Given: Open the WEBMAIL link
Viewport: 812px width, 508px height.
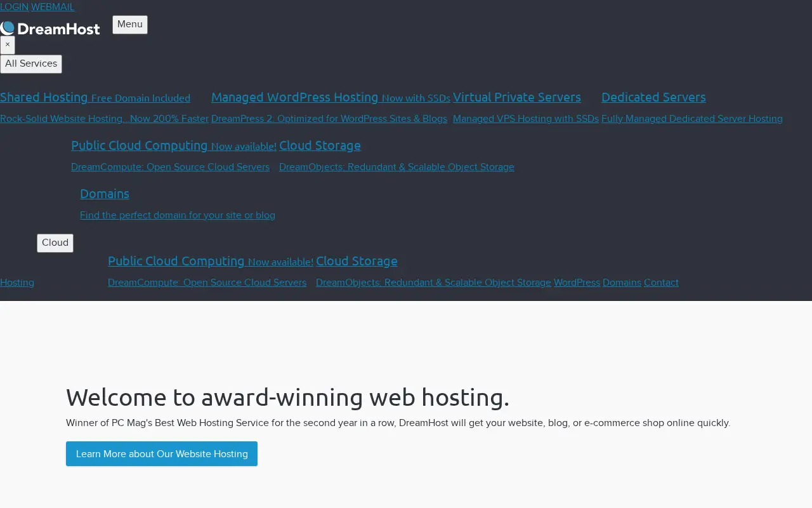Looking at the screenshot, I should (x=53, y=7).
